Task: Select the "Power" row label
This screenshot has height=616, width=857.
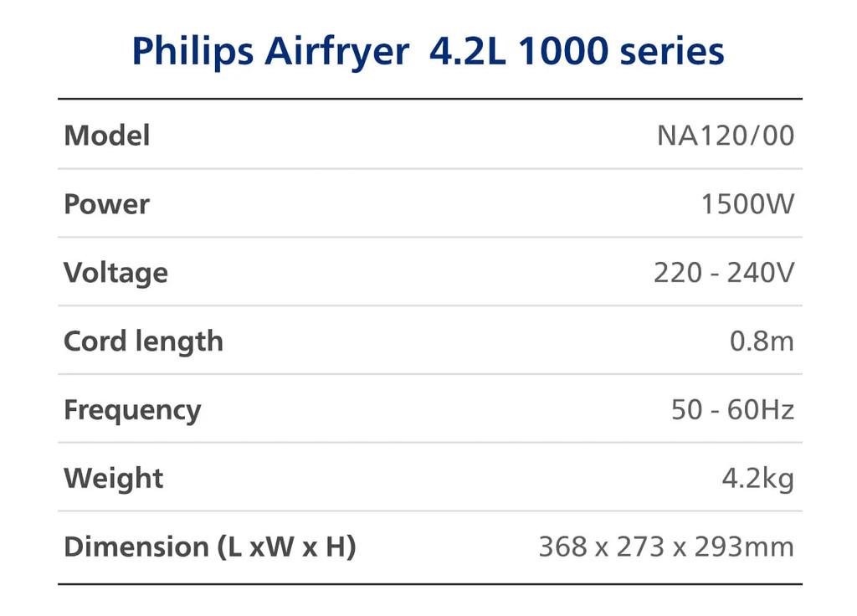Action: coord(107,204)
